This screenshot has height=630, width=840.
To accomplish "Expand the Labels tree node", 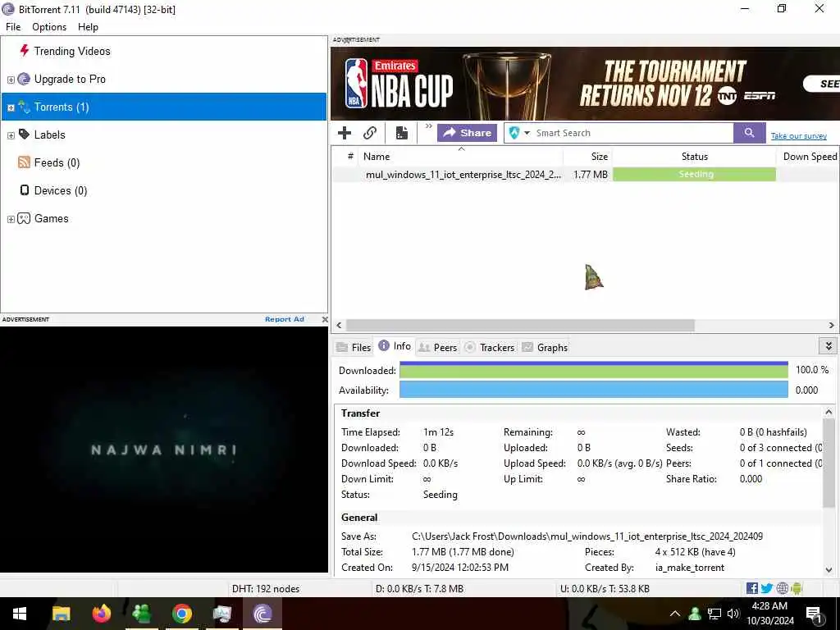I will [11, 135].
